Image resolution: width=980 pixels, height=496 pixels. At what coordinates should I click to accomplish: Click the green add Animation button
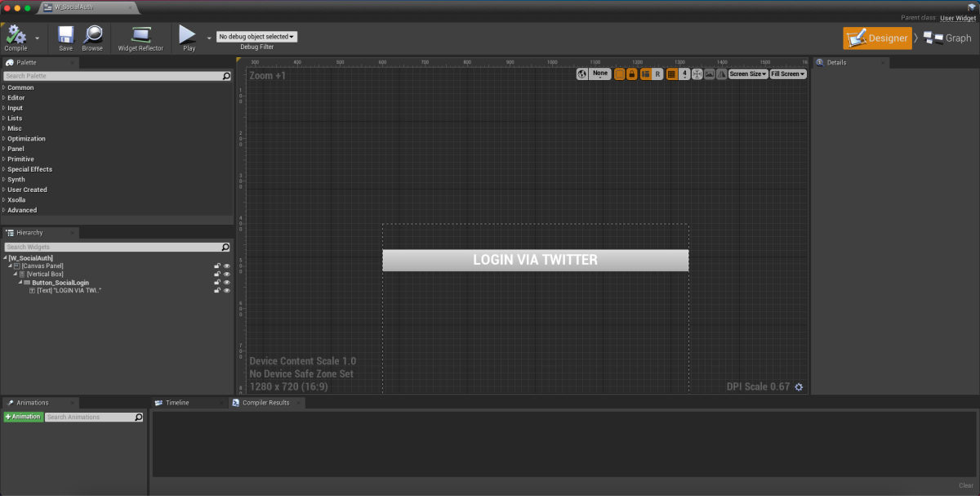(x=23, y=417)
